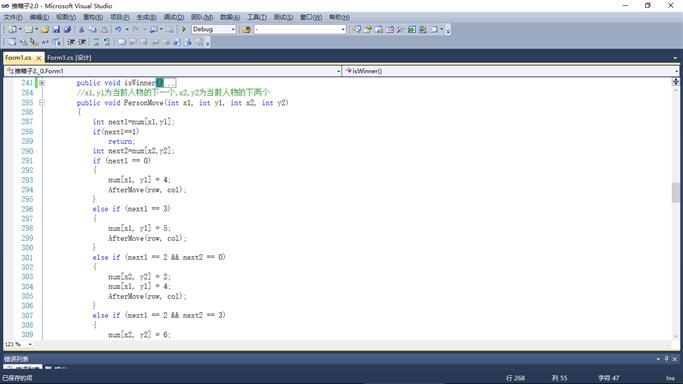Image resolution: width=683 pixels, height=384 pixels.
Task: Open the Debug menu in menu bar
Action: coord(173,17)
